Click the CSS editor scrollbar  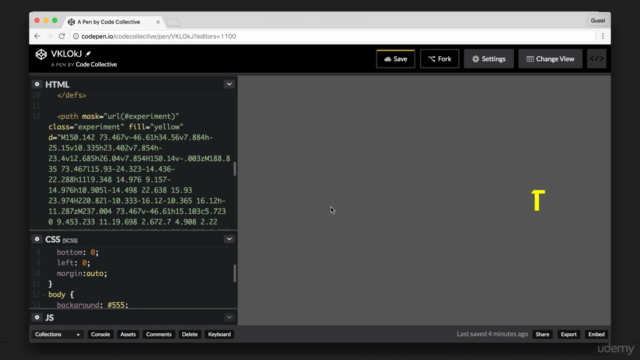[235, 273]
